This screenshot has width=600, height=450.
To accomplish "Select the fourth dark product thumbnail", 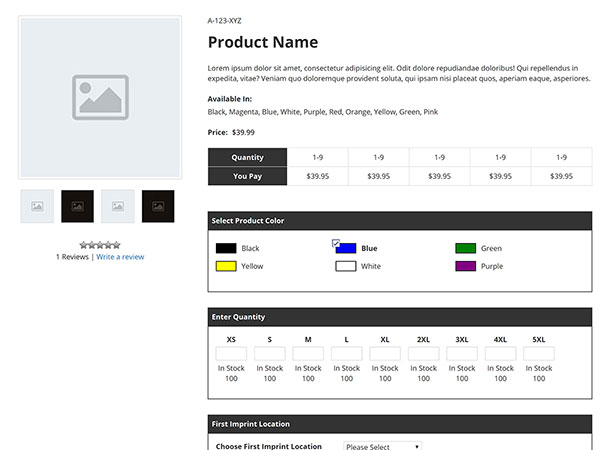I will tap(158, 206).
